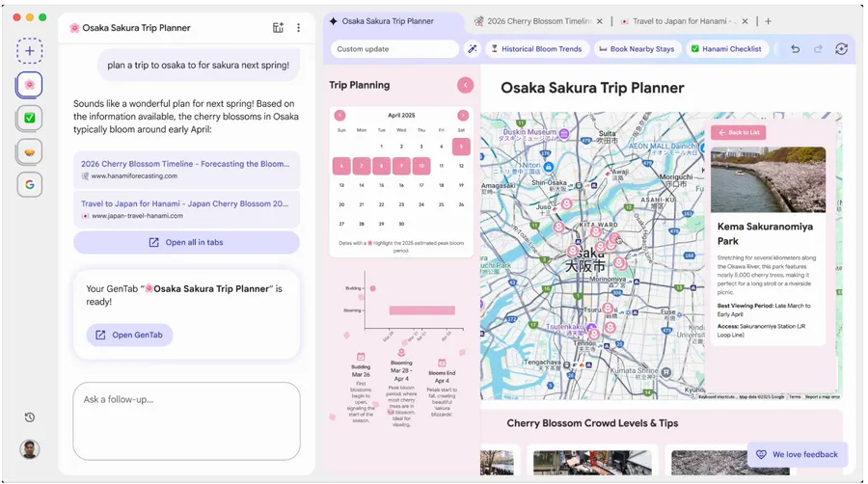The width and height of the screenshot is (868, 484).
Task: Click Book Nearby Stays suggestion chip
Action: pos(637,48)
